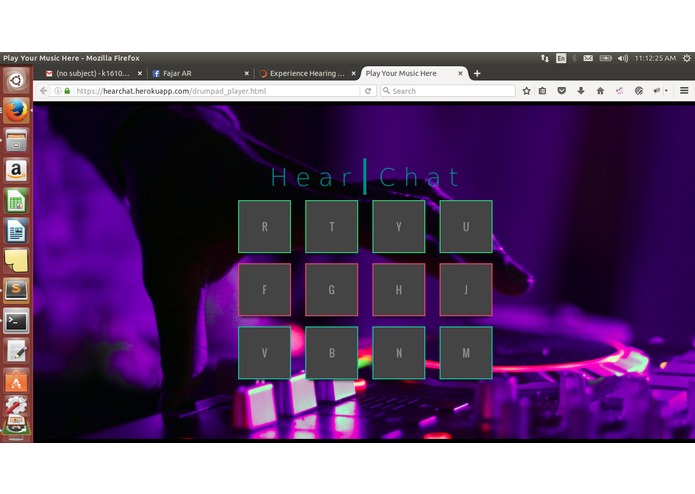Hit the F drum pad
This screenshot has height=494, width=695.
(x=265, y=290)
